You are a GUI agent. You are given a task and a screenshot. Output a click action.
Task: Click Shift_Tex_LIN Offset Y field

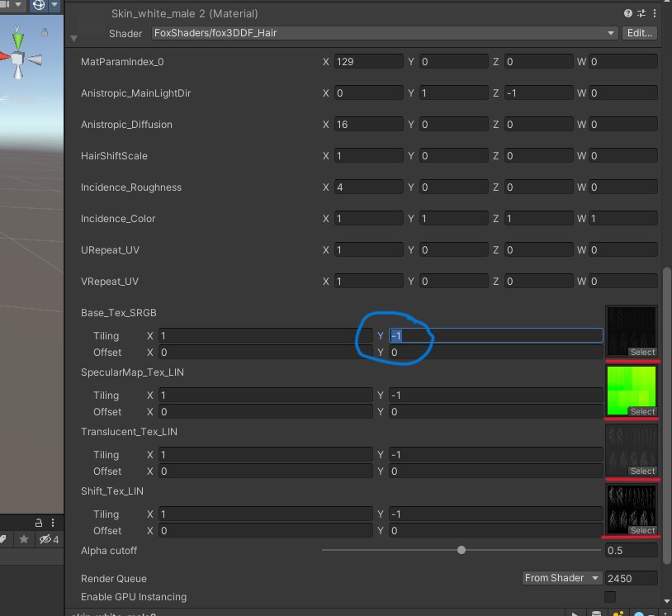pyautogui.click(x=496, y=530)
